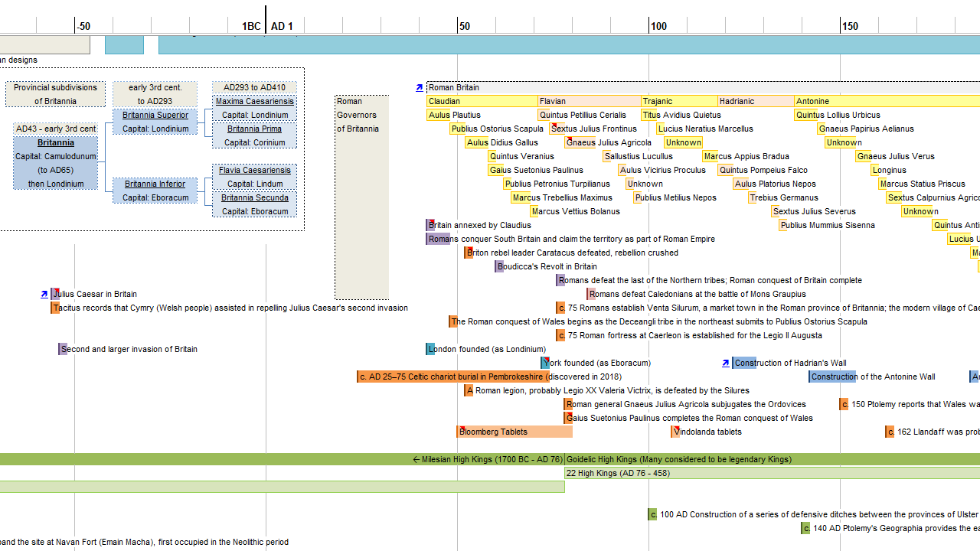Click the Britannia Inferior box
Image resolution: width=980 pixels, height=551 pixels.
click(155, 184)
